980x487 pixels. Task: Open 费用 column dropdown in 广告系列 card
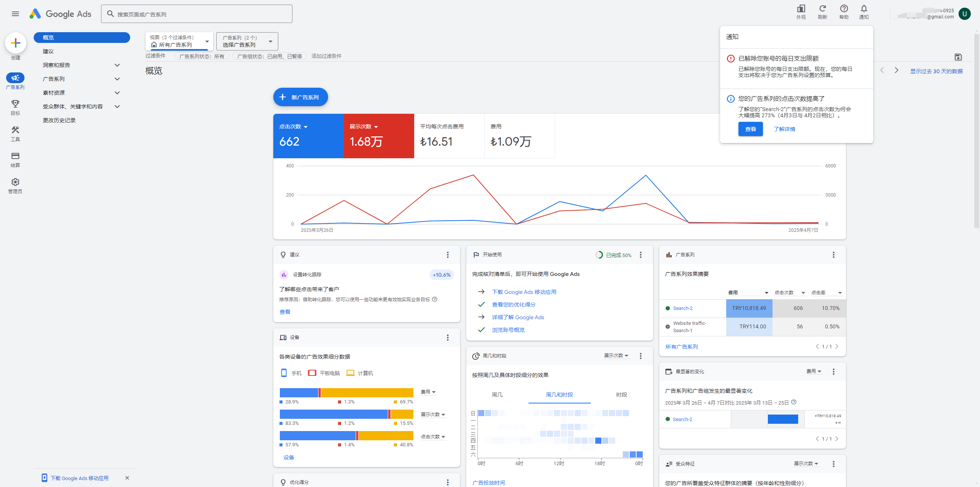pos(748,293)
